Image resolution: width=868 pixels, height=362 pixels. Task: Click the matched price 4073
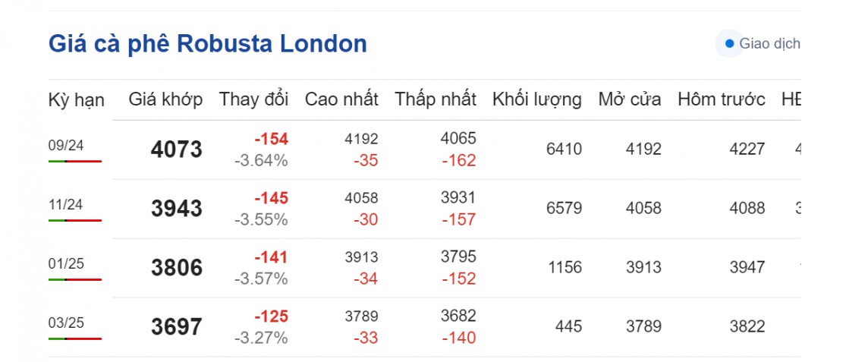(x=177, y=150)
